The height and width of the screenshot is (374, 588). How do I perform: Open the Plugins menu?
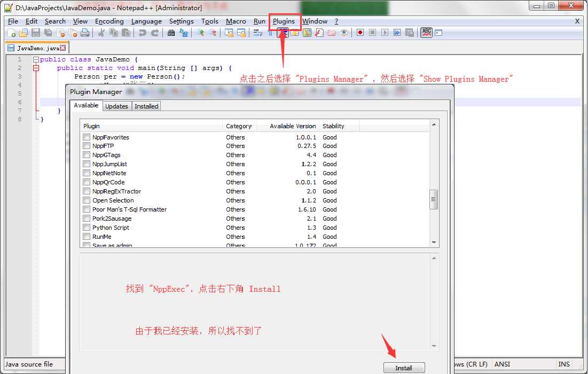[284, 21]
